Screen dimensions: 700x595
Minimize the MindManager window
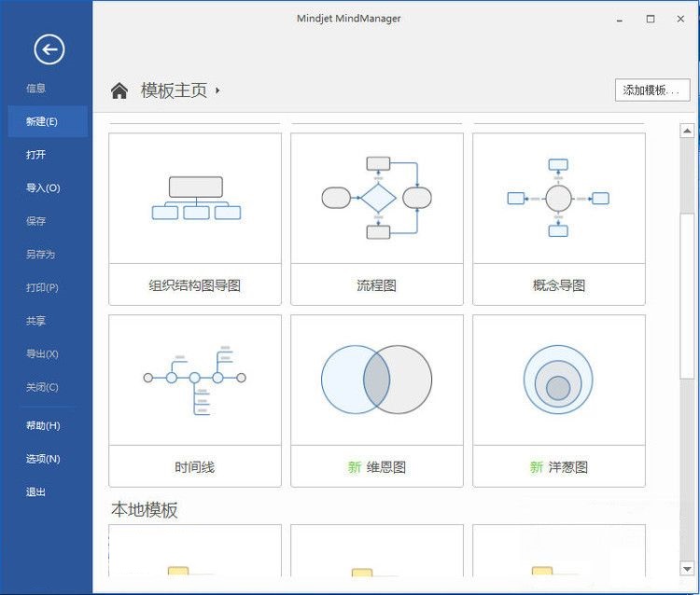(620, 20)
